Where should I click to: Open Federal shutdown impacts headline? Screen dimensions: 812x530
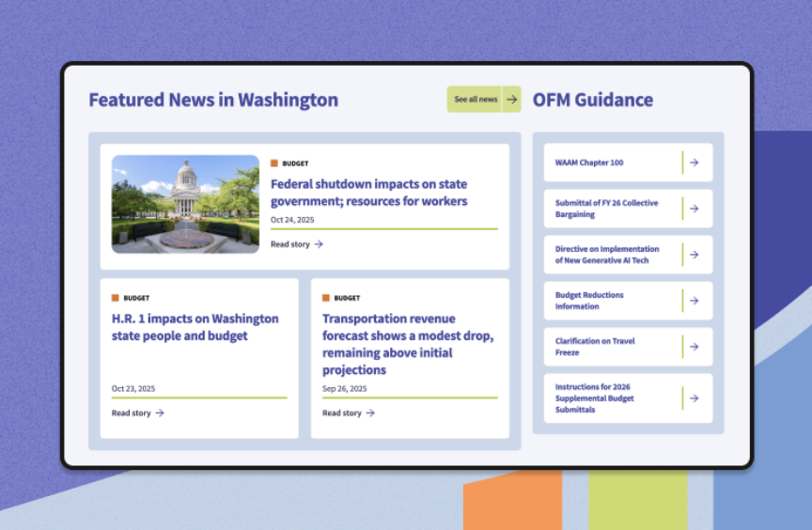(368, 193)
